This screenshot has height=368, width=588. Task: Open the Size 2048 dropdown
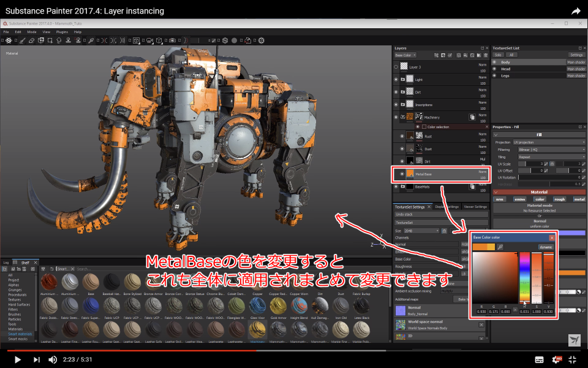coord(421,231)
